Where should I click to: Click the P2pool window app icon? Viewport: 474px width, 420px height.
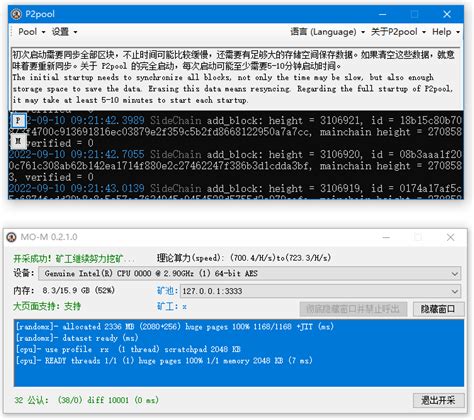coord(16,14)
